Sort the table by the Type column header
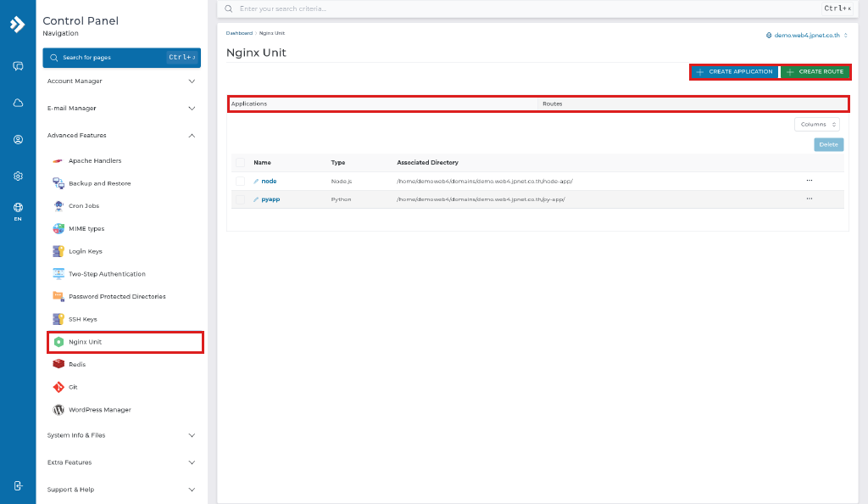 tap(338, 163)
